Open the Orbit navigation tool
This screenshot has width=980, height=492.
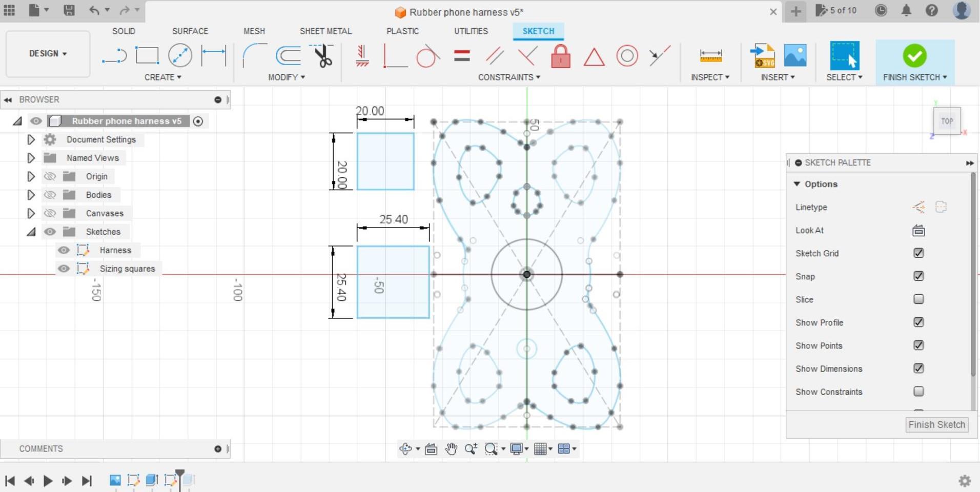coord(405,449)
